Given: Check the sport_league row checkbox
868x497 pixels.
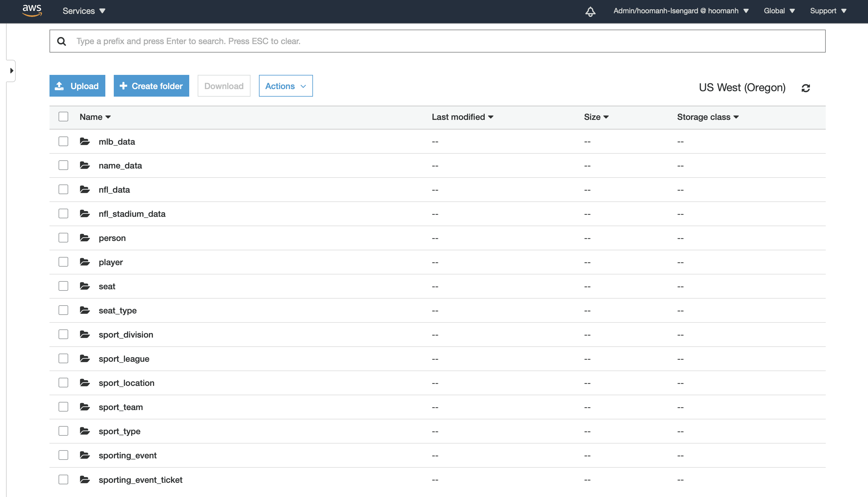Looking at the screenshot, I should [x=63, y=358].
